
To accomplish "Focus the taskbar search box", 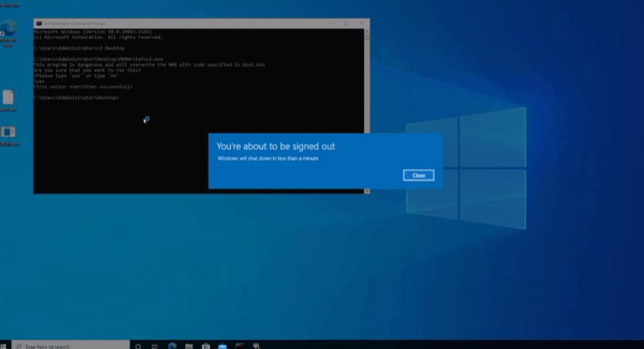I will coord(70,346).
